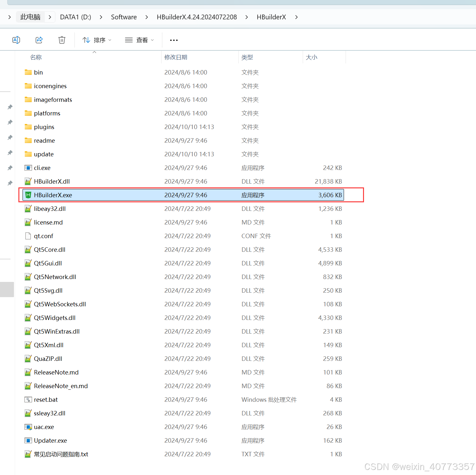This screenshot has width=476, height=475.
Task: Sort by 名称 column header
Action: tap(36, 57)
